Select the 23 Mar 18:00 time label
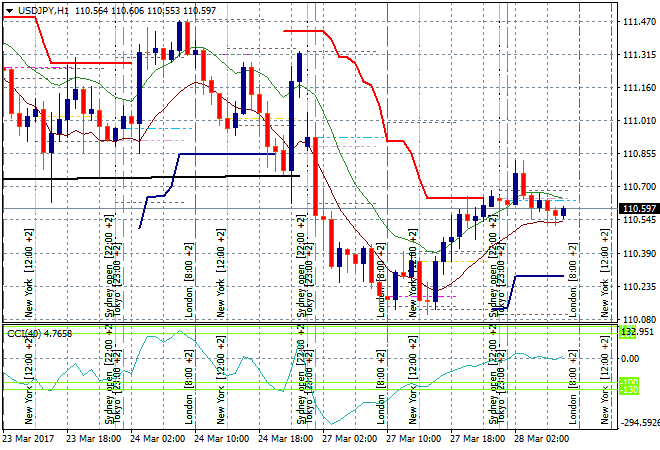This screenshot has width=660, height=450. point(92,439)
